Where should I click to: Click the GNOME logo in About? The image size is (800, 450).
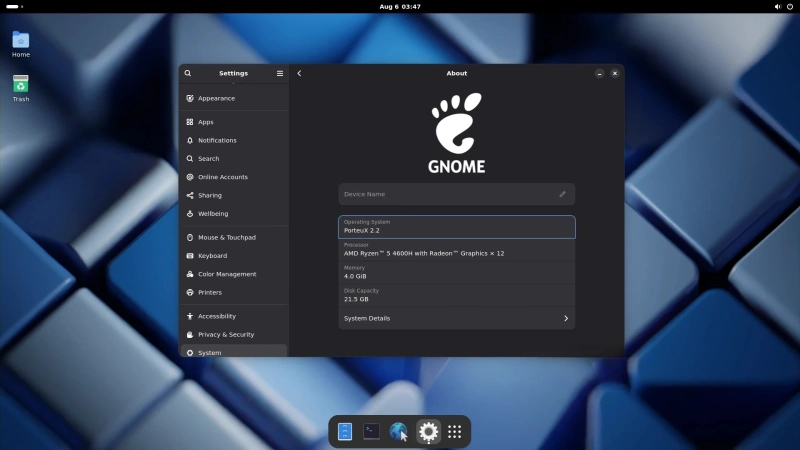[x=457, y=133]
